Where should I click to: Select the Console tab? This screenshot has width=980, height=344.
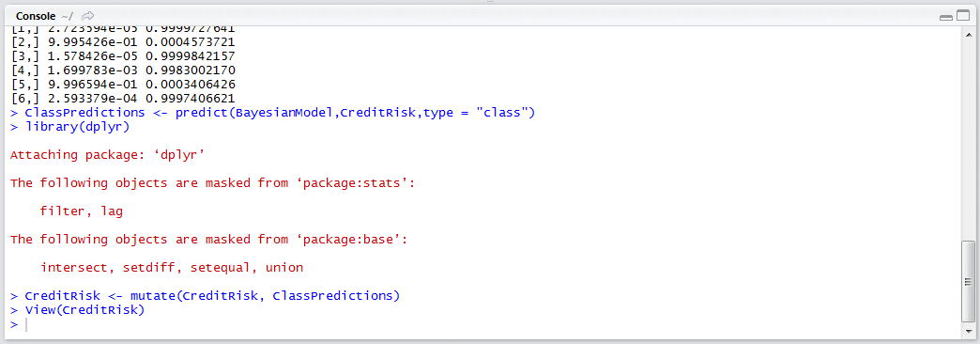tap(35, 15)
